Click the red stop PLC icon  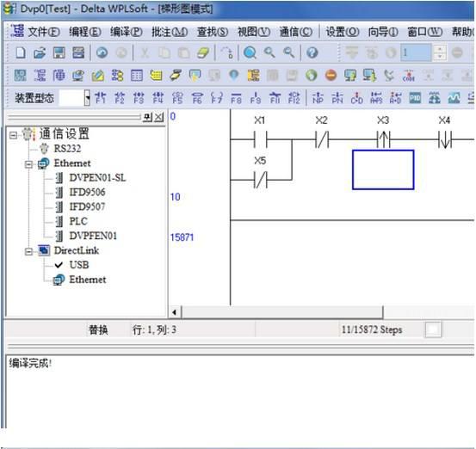click(x=331, y=75)
